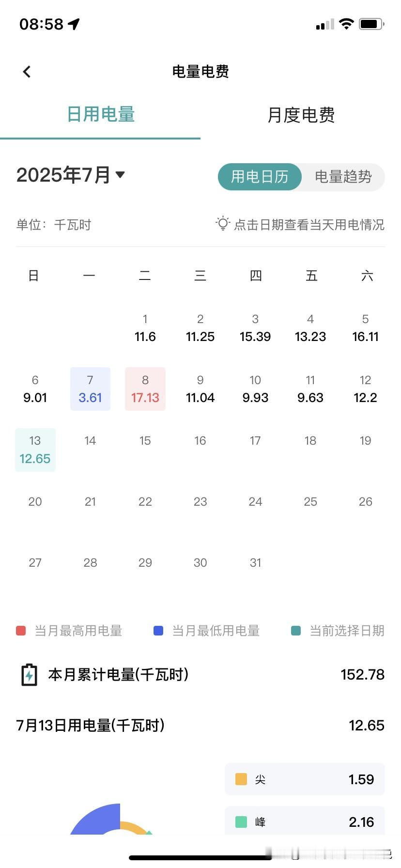Tap date 20 in the calendar
Image resolution: width=401 pixels, height=868 pixels.
tap(35, 502)
